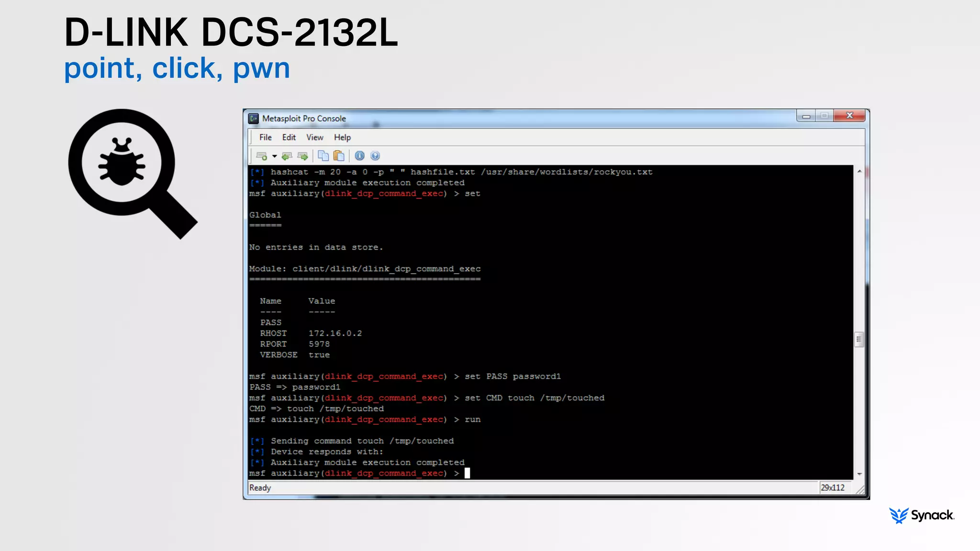Open the Help menu
Image resolution: width=980 pixels, height=551 pixels.
pyautogui.click(x=342, y=137)
